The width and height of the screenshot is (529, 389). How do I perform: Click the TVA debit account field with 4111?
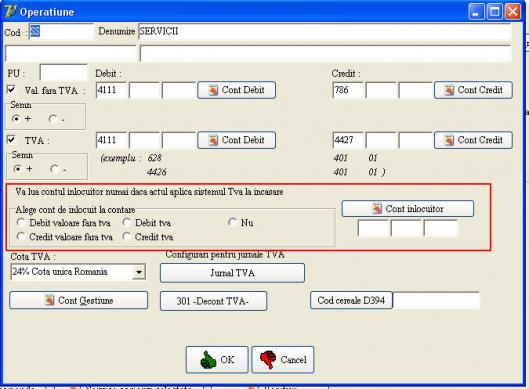coord(111,140)
